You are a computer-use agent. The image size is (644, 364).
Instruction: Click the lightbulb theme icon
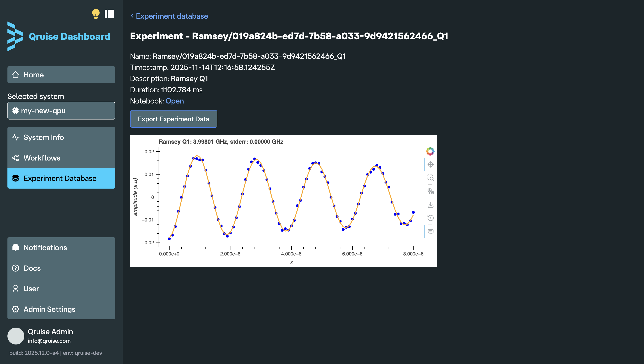point(96,14)
